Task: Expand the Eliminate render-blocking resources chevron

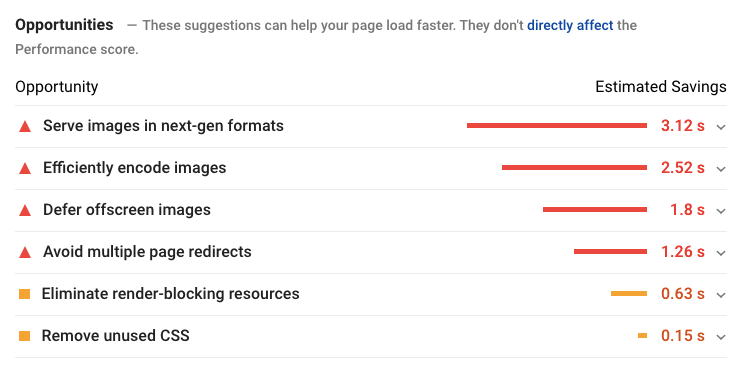Action: (x=721, y=295)
